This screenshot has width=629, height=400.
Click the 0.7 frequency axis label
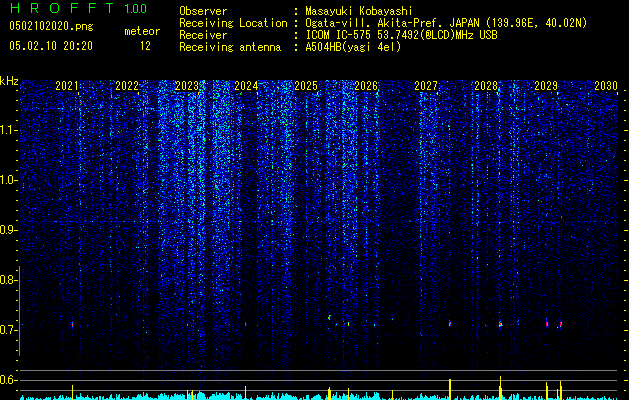pyautogui.click(x=9, y=330)
